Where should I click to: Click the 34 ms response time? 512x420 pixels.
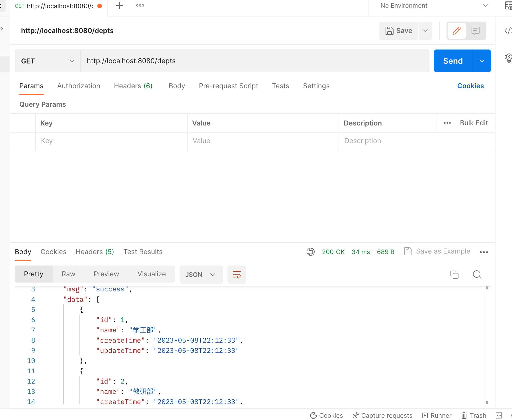pyautogui.click(x=361, y=252)
